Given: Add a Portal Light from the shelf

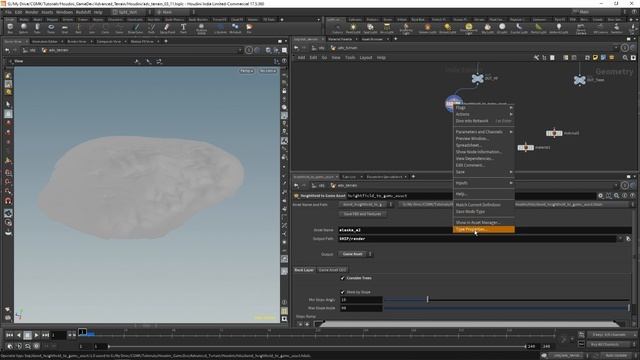Looking at the screenshot, I should coord(538,28).
